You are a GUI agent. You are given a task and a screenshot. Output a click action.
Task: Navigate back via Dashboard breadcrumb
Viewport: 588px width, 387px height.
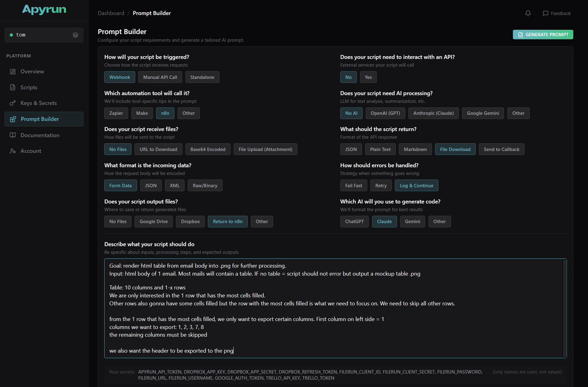111,13
